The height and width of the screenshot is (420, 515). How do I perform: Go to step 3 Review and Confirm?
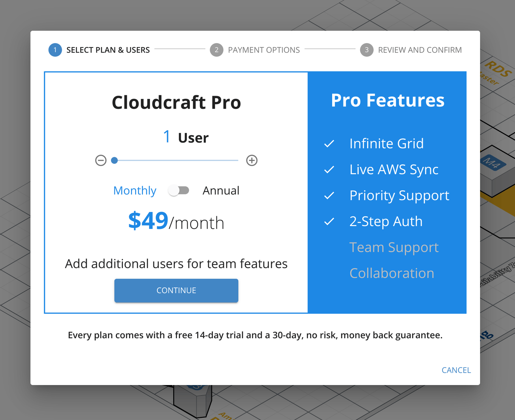(411, 50)
